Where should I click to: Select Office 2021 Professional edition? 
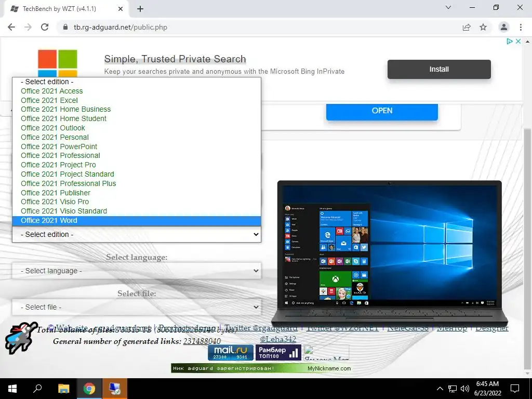137,155
